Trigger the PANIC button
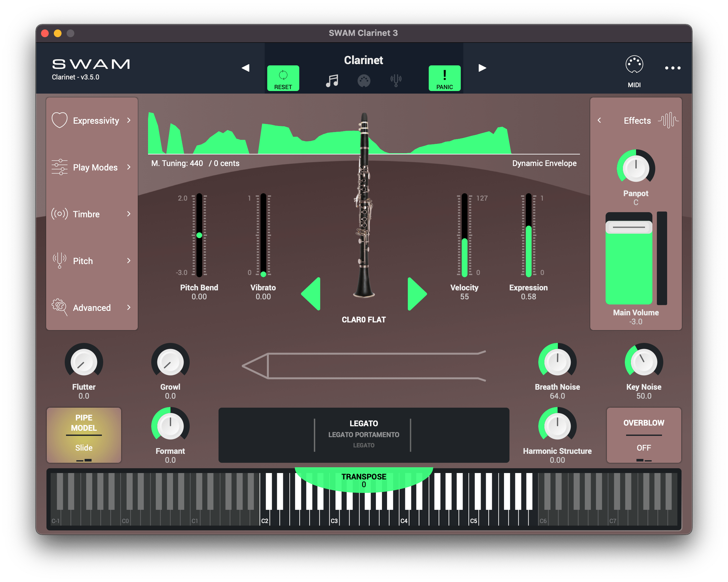728x582 pixels. 444,78
